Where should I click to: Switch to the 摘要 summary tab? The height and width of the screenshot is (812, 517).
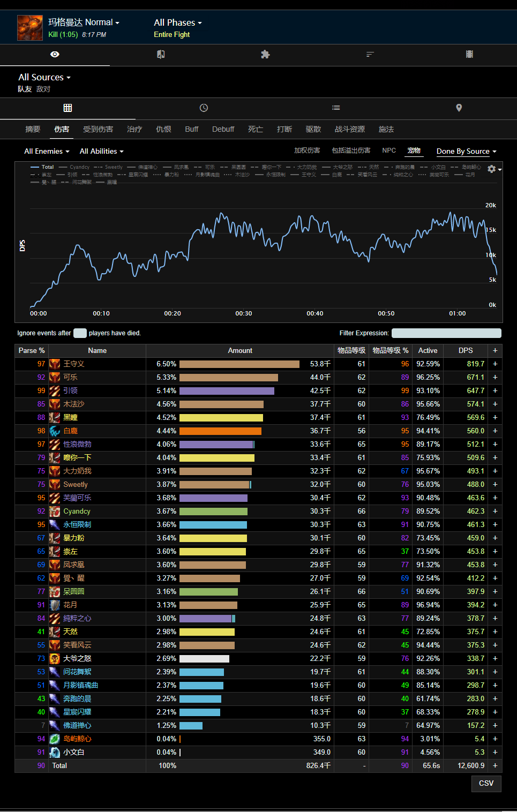point(33,129)
